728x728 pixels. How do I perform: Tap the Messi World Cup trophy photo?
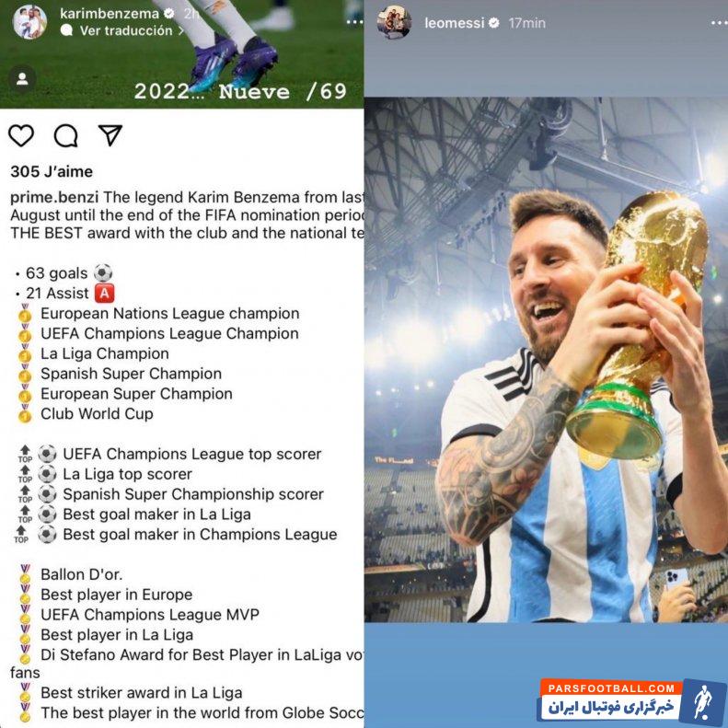[546, 359]
